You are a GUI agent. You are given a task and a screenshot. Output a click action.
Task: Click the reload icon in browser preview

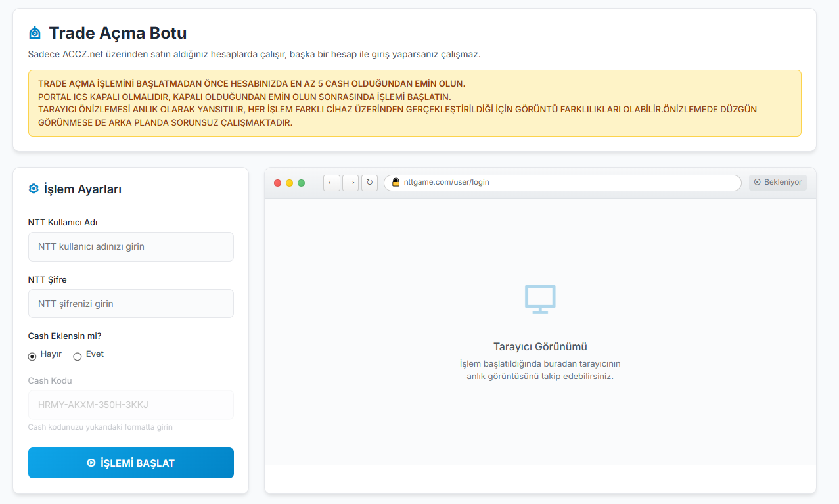369,183
